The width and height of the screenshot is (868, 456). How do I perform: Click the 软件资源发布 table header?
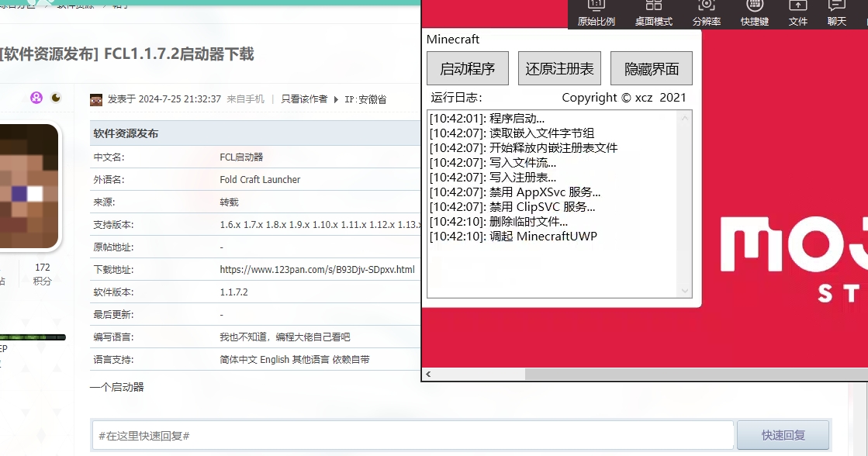[126, 133]
